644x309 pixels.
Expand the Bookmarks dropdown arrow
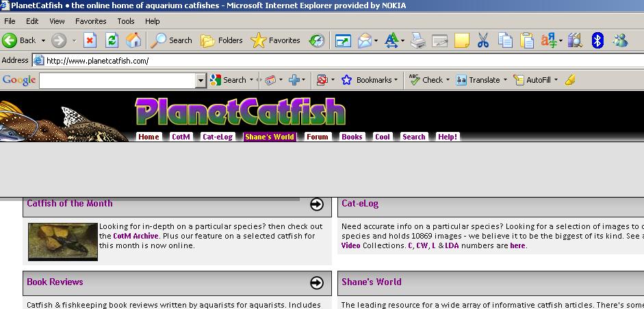pyautogui.click(x=396, y=80)
